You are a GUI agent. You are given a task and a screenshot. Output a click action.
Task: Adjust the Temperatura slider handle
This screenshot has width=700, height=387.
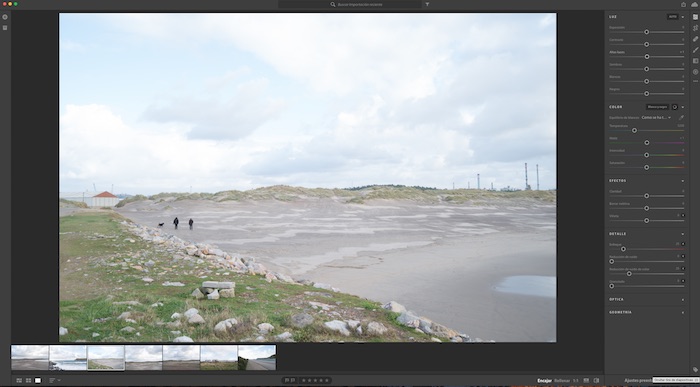point(634,130)
